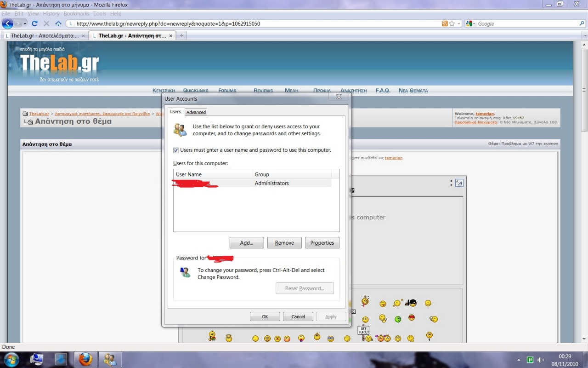Screen dimensions: 588x368
Task: Switch to the 'TheLab.gr - Αποτελέσματα' browser tab
Action: pos(44,35)
